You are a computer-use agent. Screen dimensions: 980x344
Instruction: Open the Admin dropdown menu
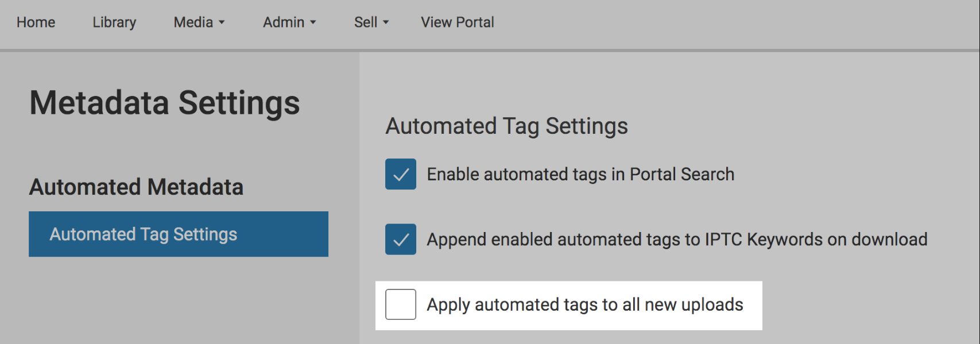point(289,22)
